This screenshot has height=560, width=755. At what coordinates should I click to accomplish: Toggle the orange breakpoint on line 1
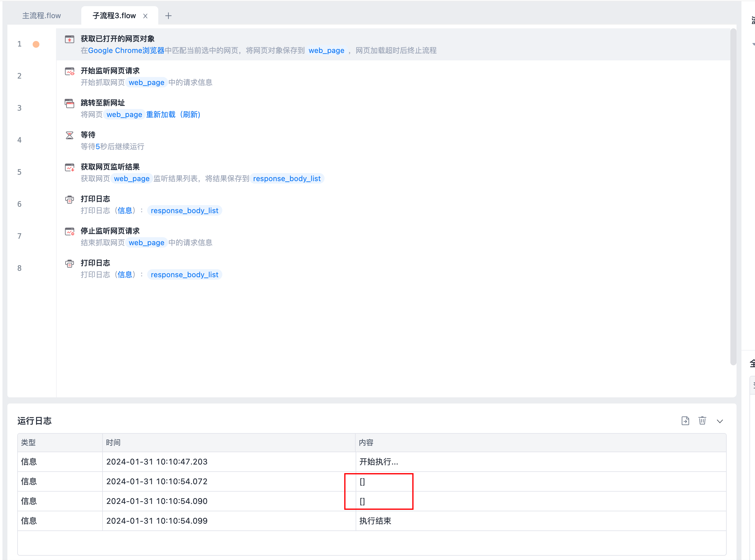pos(36,44)
